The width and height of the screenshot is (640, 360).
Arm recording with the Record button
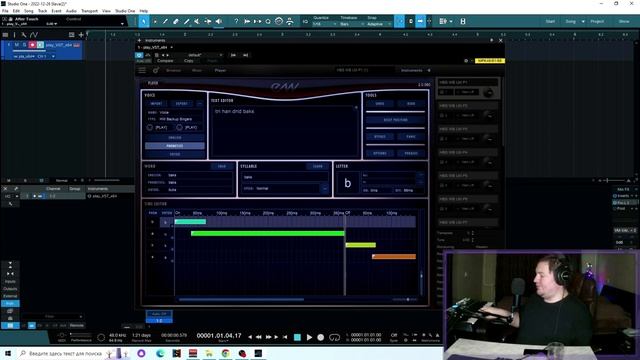(x=321, y=337)
